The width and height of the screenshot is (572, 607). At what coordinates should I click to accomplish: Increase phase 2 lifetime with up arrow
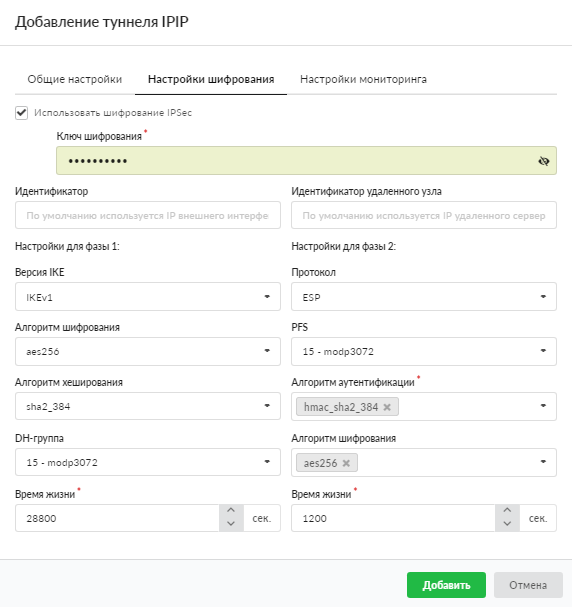pos(507,511)
